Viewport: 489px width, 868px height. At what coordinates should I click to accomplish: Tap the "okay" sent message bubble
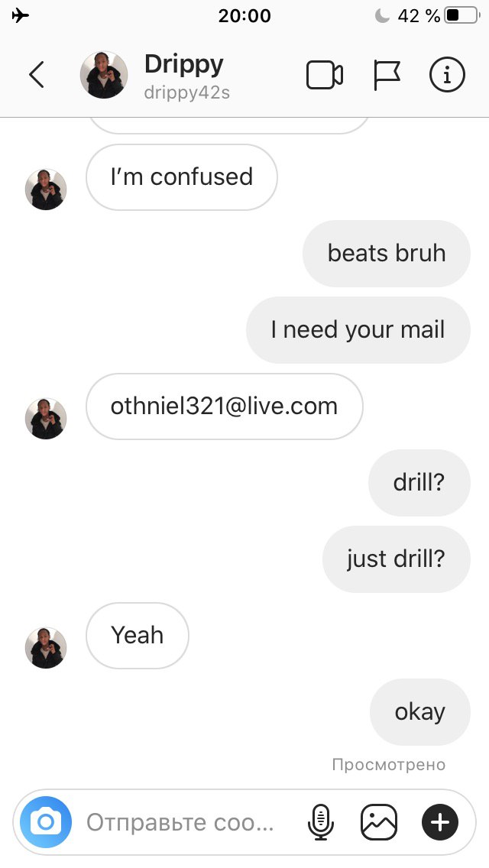pyautogui.click(x=419, y=712)
